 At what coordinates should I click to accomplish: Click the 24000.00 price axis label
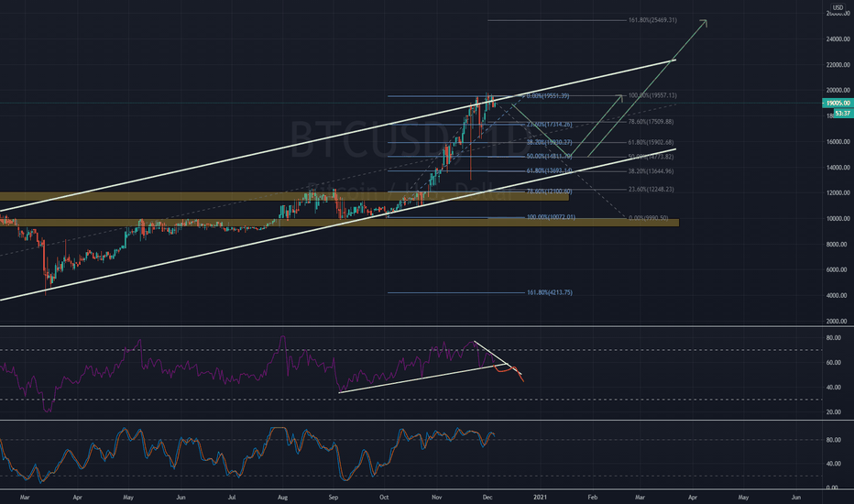tap(838, 39)
